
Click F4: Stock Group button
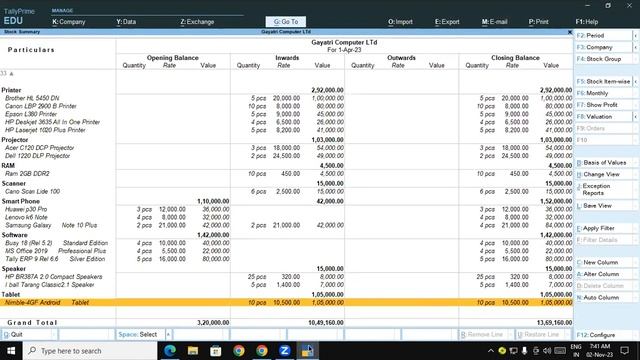pyautogui.click(x=604, y=59)
